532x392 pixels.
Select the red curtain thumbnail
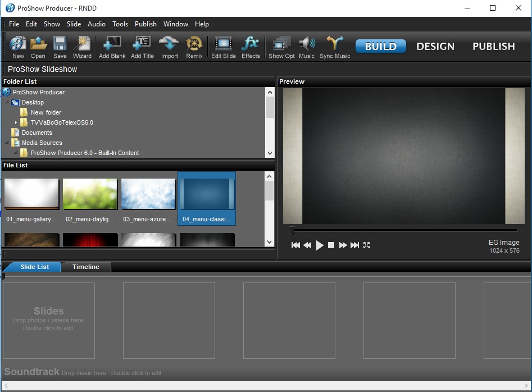(90, 240)
